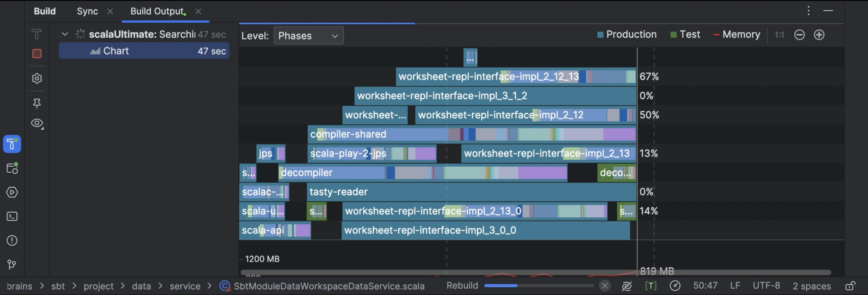Pin the Build tab with the pin icon

tap(37, 103)
